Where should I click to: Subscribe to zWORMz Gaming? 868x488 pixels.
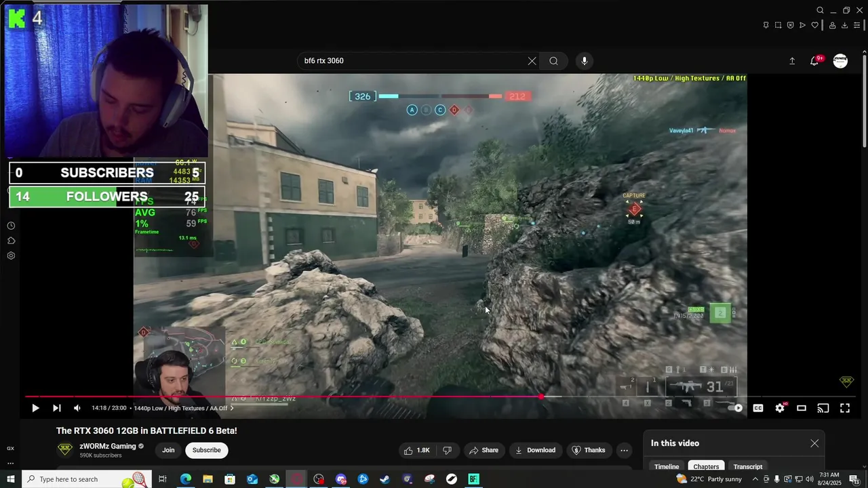coord(207,450)
